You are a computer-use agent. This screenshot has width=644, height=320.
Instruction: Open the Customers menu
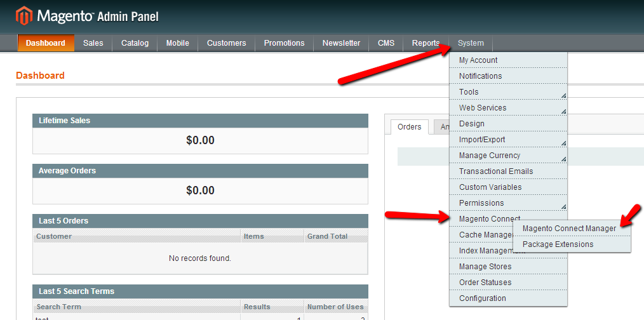pyautogui.click(x=226, y=43)
